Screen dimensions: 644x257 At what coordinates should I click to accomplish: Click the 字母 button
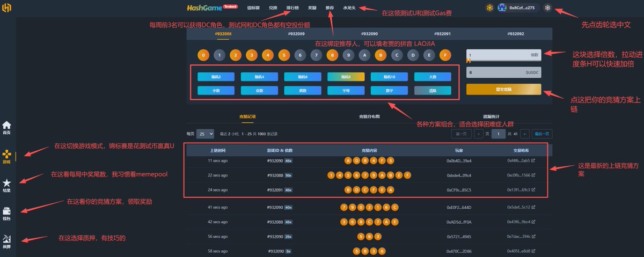(x=346, y=91)
